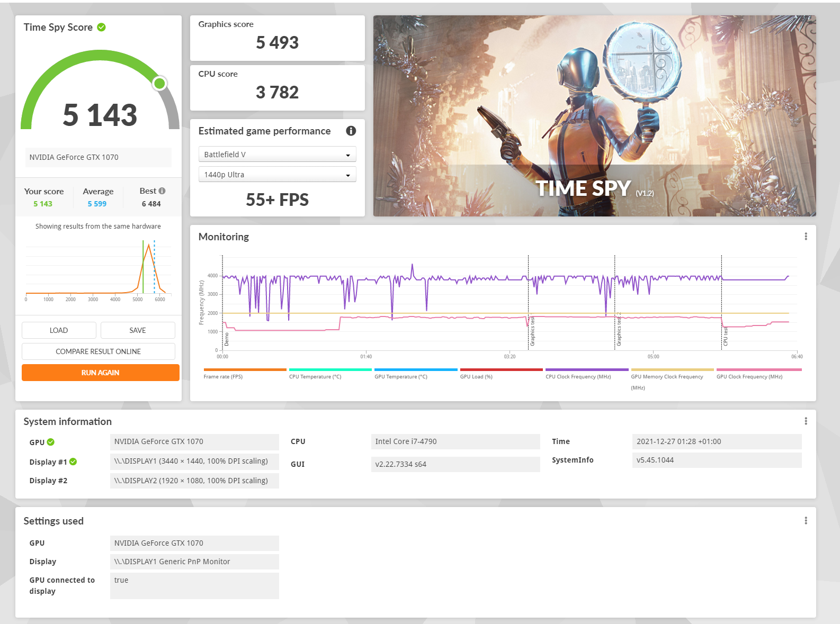The height and width of the screenshot is (624, 840).
Task: Open the Estimated game performance info icon
Action: pos(351,131)
